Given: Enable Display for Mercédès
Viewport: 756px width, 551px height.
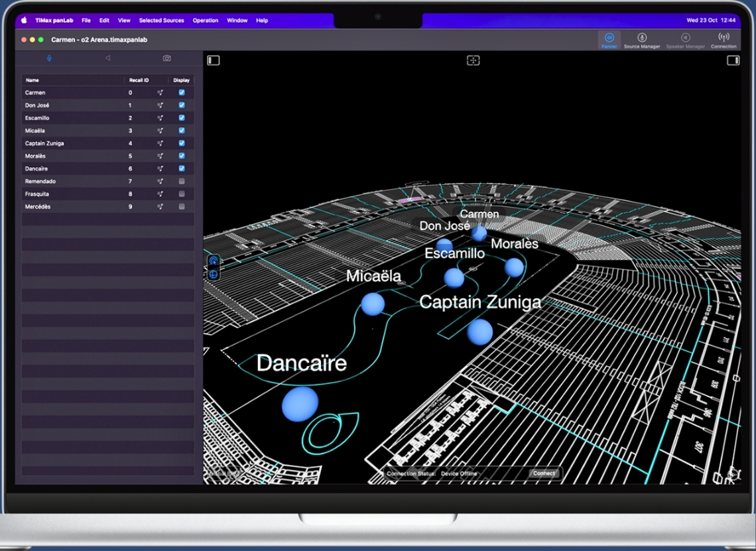Looking at the screenshot, I should (182, 207).
